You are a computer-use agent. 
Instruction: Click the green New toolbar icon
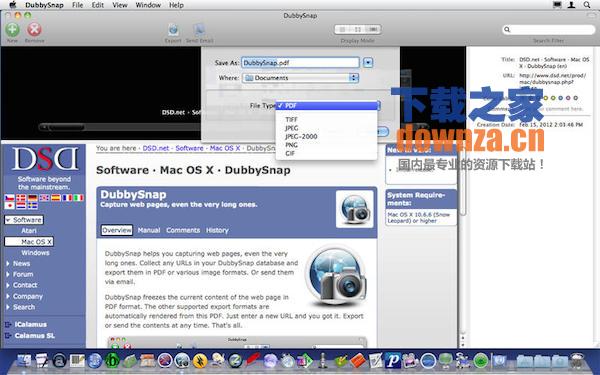click(x=12, y=30)
